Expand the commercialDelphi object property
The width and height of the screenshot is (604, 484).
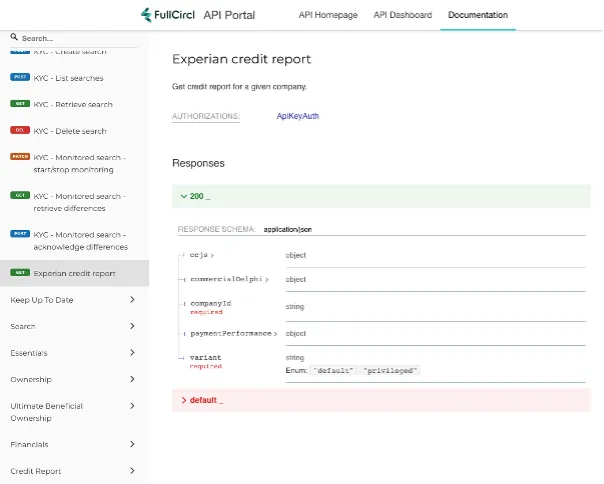(x=230, y=279)
